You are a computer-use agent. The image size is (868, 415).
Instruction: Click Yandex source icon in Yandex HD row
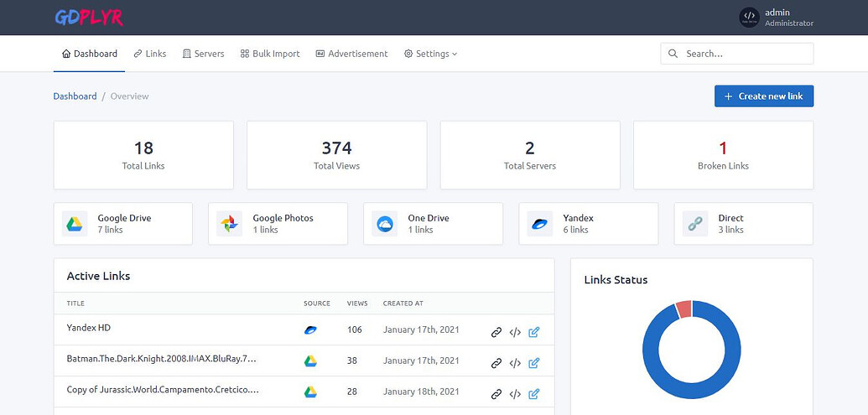[310, 329]
